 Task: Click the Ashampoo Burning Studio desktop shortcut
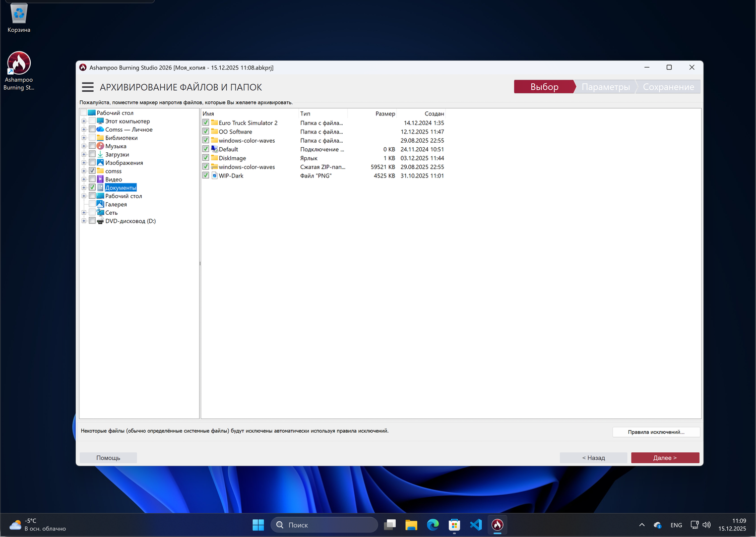click(x=19, y=71)
